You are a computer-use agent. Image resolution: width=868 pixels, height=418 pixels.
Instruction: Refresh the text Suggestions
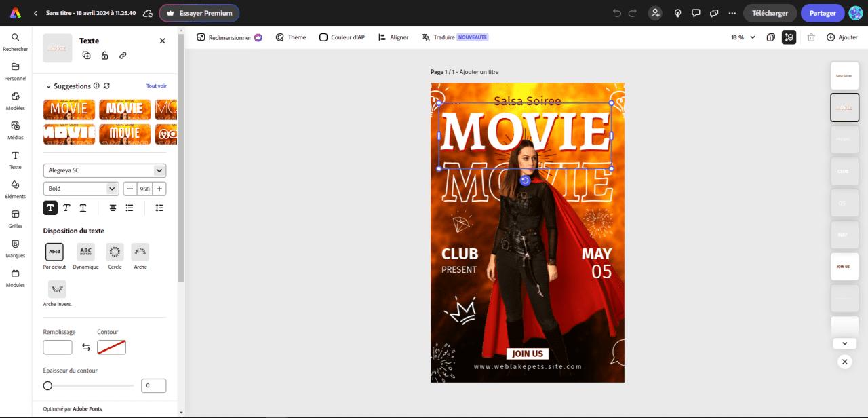tap(106, 86)
